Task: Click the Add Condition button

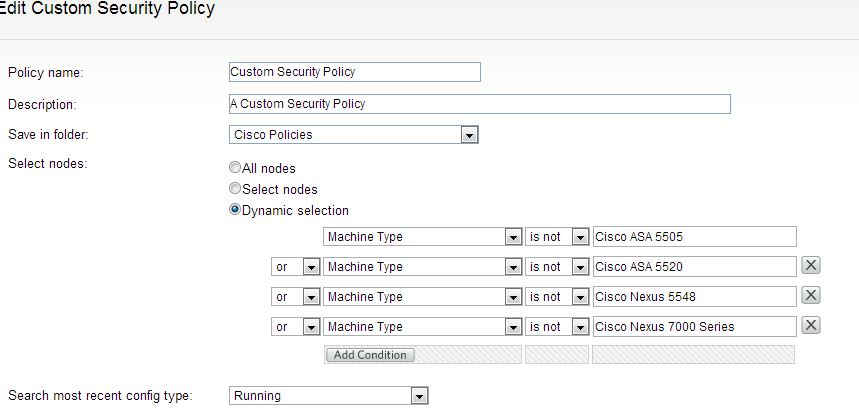Action: [370, 355]
